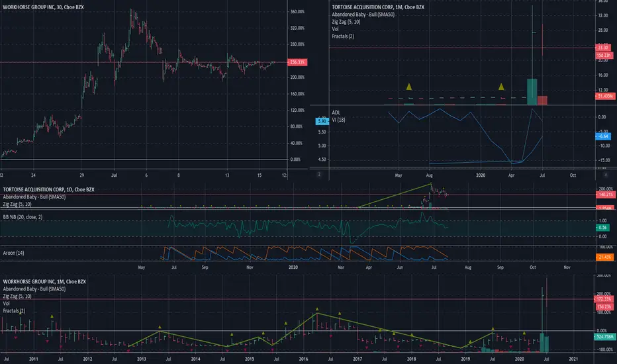This screenshot has width=617, height=364.
Task: Select the VI (18) indicator legend
Action: 338,120
